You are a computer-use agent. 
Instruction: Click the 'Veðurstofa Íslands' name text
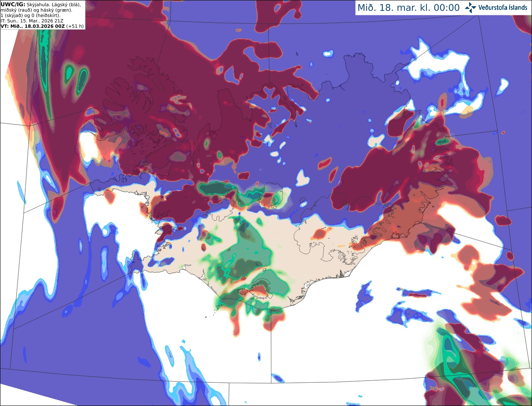[x=502, y=7]
